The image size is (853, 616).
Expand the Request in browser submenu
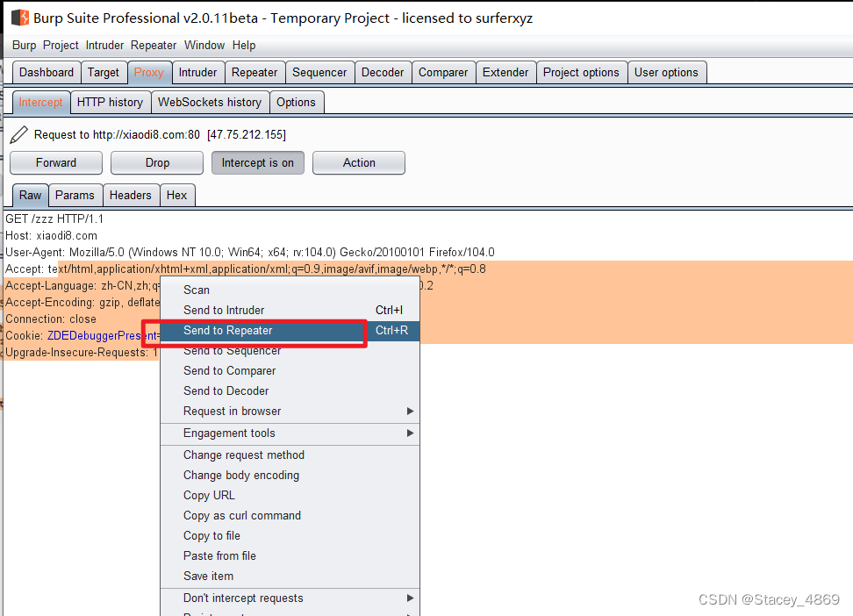[x=290, y=411]
